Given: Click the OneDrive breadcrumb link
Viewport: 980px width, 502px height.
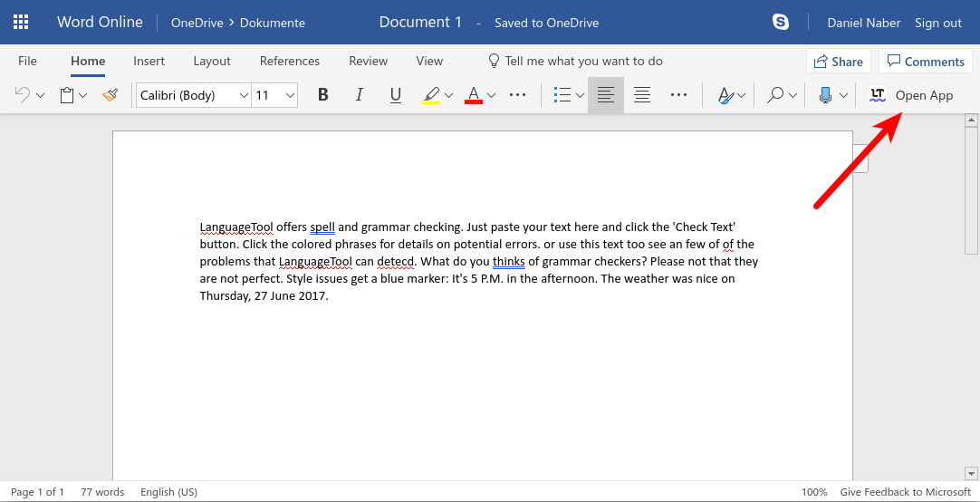Looking at the screenshot, I should 197,24.
